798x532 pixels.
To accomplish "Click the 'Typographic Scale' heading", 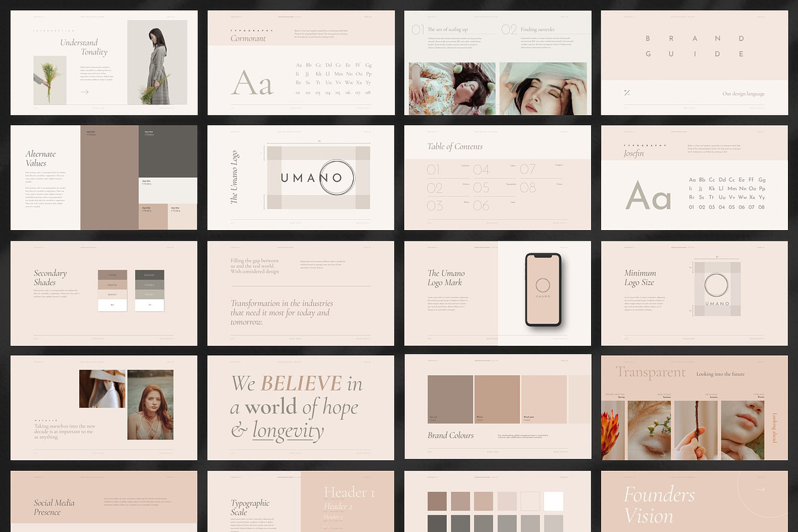I will click(250, 507).
